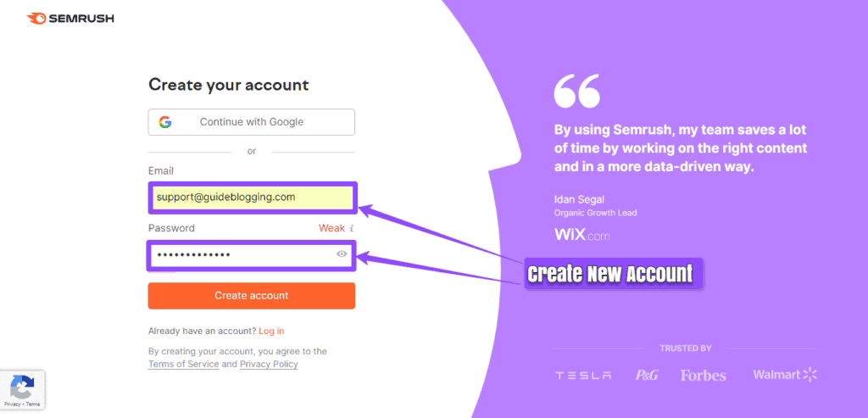Click the Google logo icon
The width and height of the screenshot is (868, 418).
(165, 122)
